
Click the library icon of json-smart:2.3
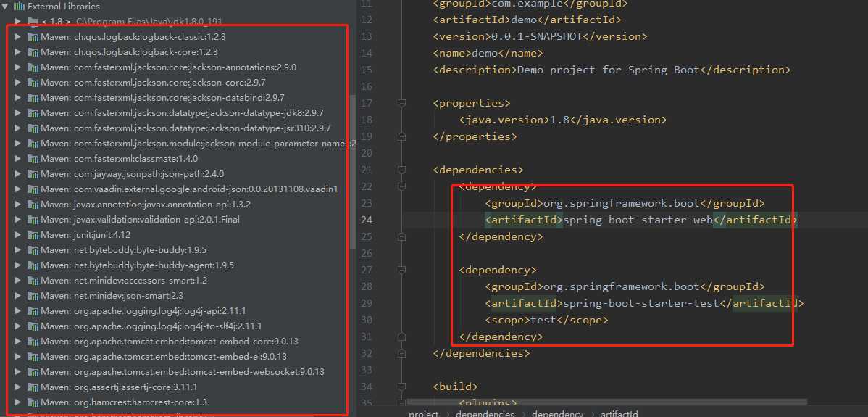[33, 296]
